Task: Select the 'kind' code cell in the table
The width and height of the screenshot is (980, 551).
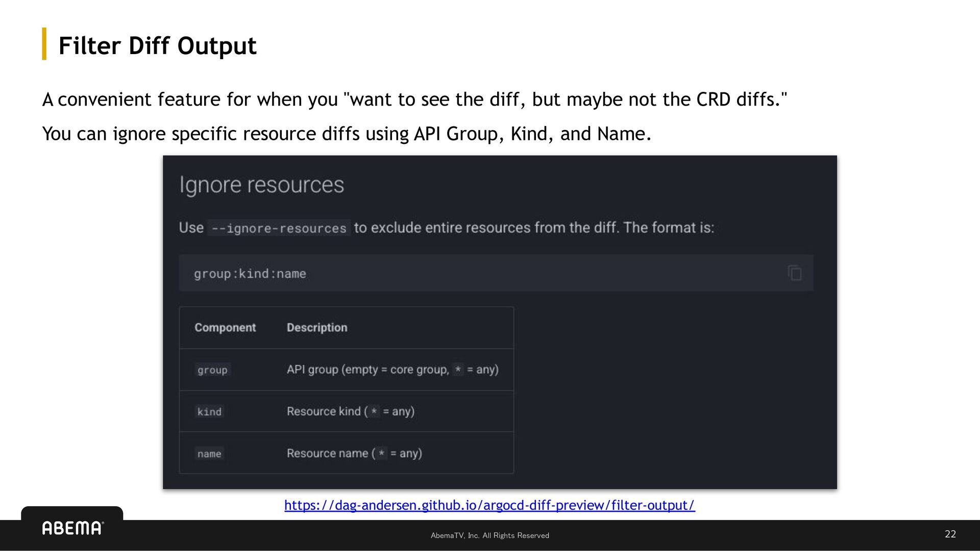Action: [x=209, y=412]
